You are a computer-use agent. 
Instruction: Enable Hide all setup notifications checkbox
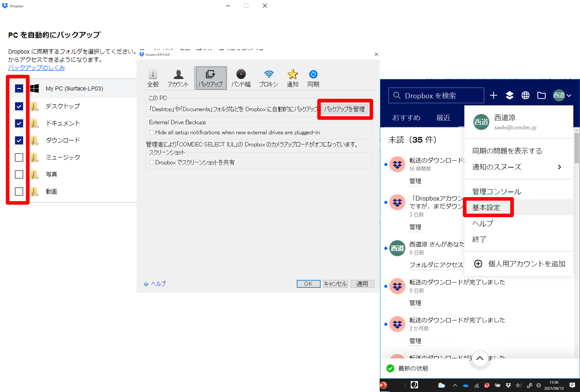151,132
